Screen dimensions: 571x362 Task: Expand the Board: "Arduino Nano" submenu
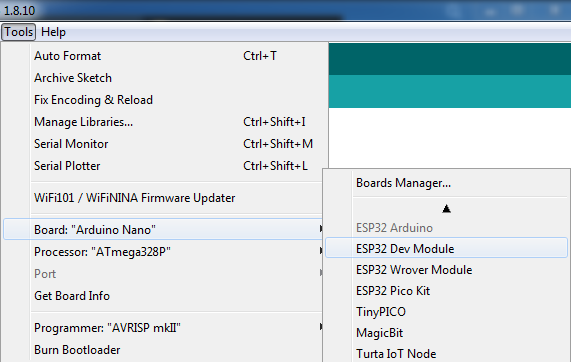(x=163, y=230)
